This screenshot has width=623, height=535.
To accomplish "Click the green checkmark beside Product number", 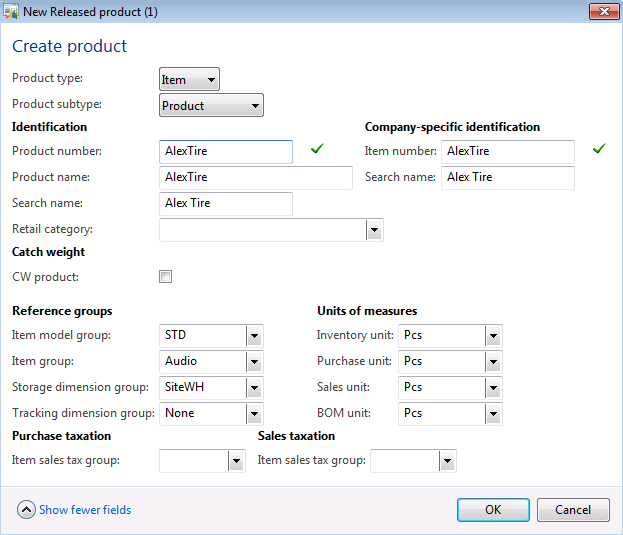I will [317, 150].
